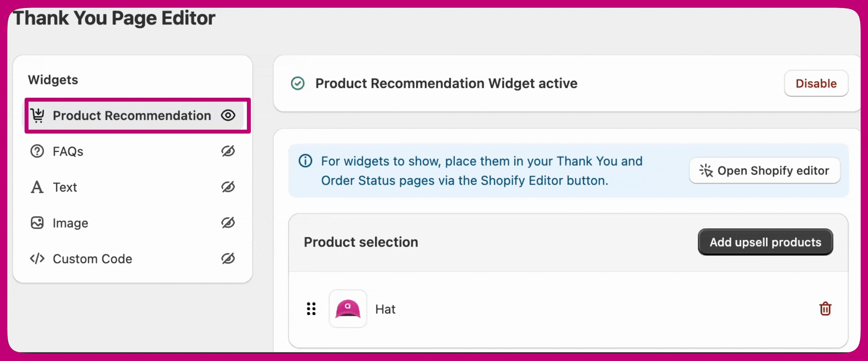Click the Hat product thumbnail
The height and width of the screenshot is (361, 868).
click(348, 309)
